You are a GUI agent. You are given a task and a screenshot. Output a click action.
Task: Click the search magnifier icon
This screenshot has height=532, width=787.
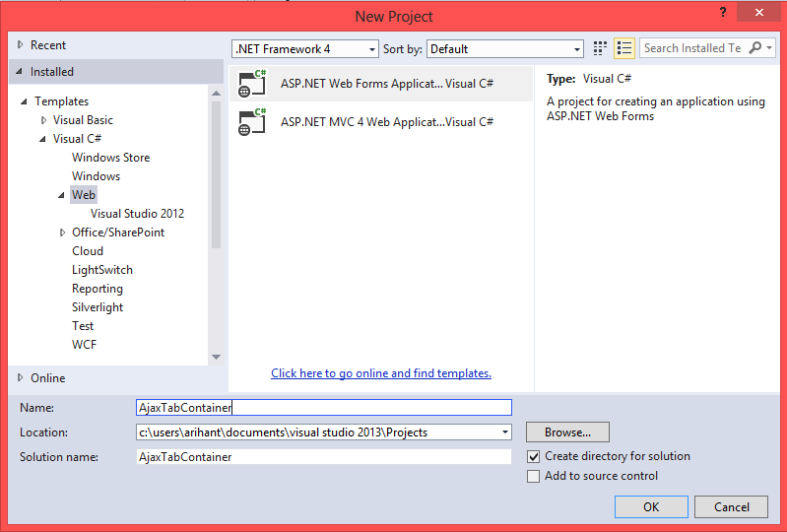[x=754, y=48]
